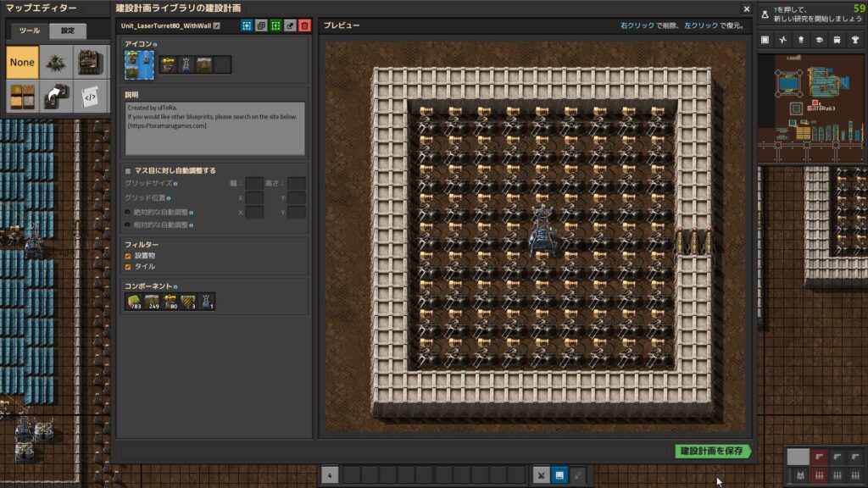Select the clone/arrow tool in map editor
868x488 pixels.
56,97
